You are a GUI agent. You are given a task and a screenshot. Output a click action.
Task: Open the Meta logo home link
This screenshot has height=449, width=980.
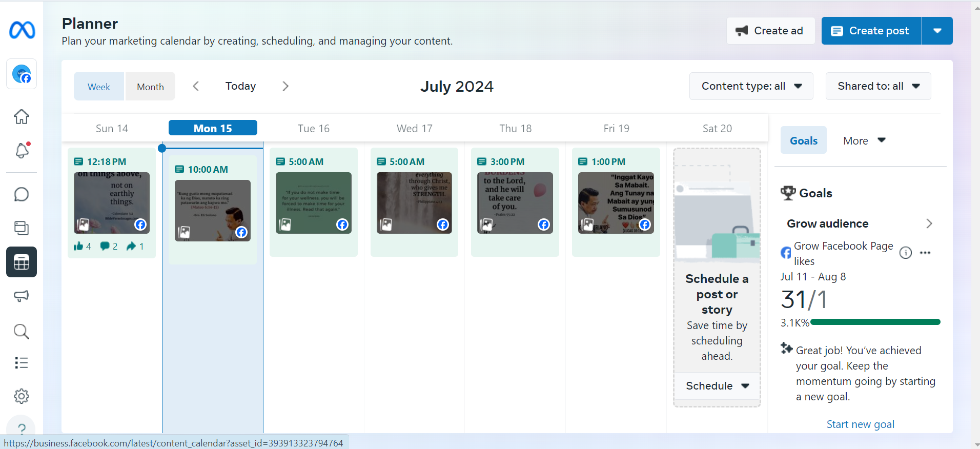(x=22, y=30)
